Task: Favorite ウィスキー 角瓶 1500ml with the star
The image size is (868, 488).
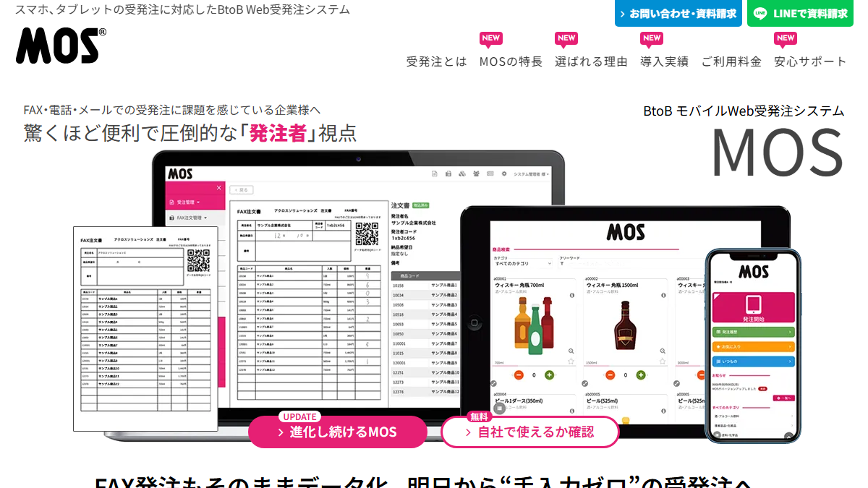Action: point(663,361)
